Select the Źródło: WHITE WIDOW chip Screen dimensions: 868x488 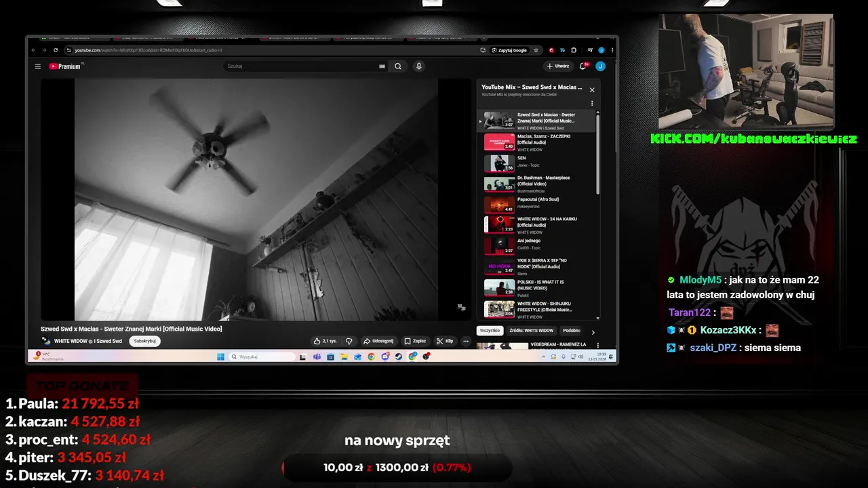click(531, 331)
